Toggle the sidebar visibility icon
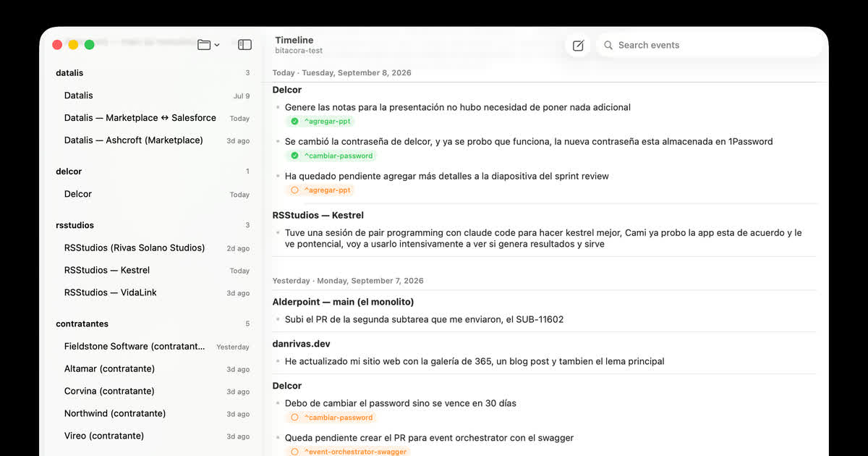 [x=245, y=45]
